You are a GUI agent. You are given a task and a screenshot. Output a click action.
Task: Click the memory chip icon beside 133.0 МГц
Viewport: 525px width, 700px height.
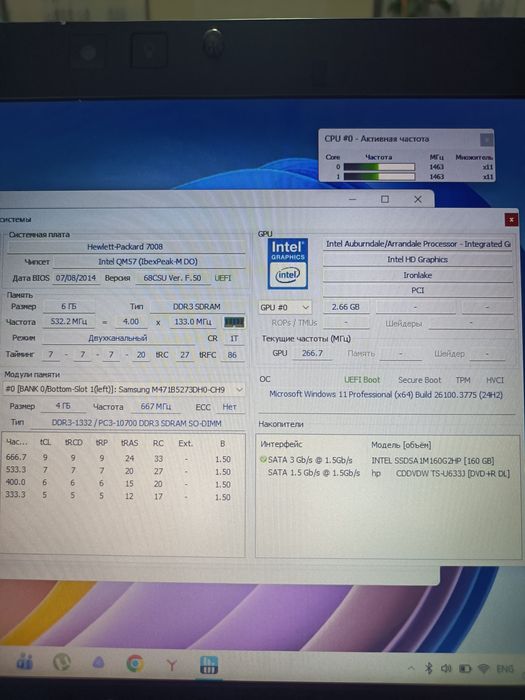click(234, 322)
